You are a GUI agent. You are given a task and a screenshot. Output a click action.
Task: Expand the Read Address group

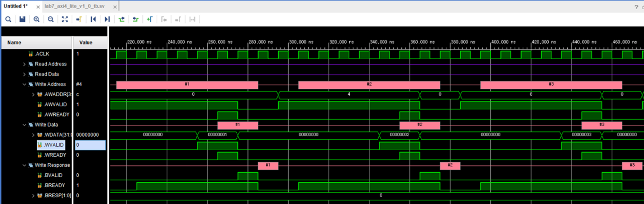pos(24,64)
